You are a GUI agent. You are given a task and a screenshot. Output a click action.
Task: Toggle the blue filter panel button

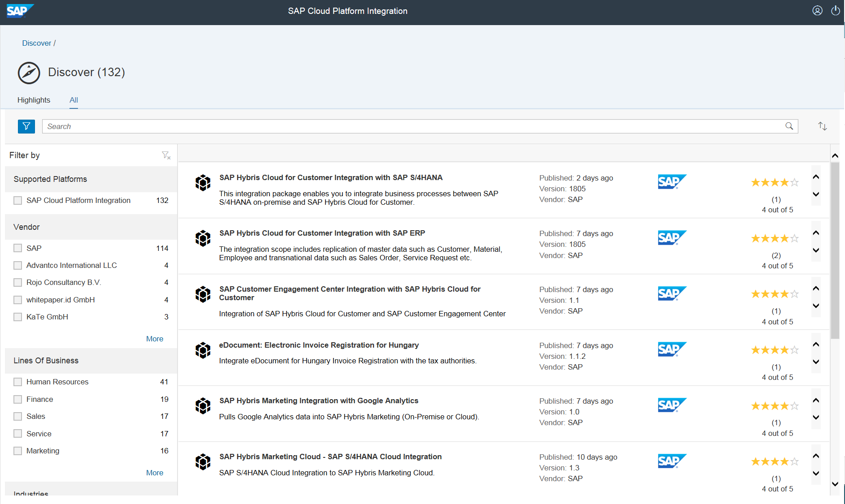click(26, 126)
